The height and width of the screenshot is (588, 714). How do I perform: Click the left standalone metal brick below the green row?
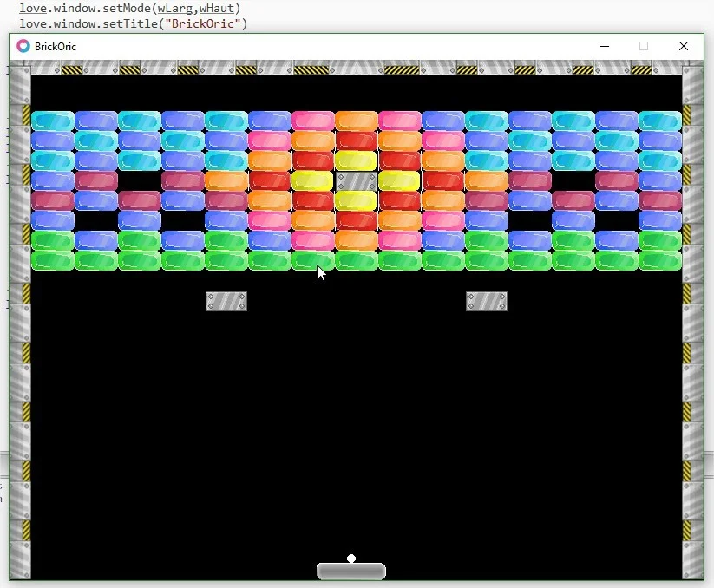click(x=226, y=301)
